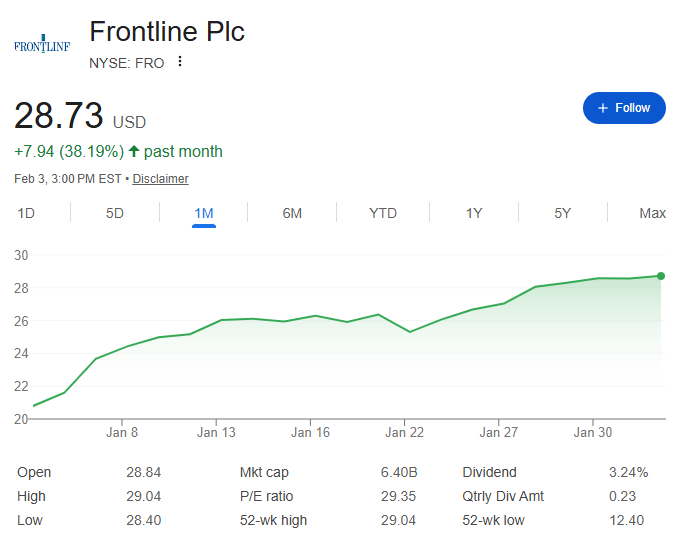Screen dimensions: 678x548
Task: Open the three-dot more options menu
Action: coord(180,62)
